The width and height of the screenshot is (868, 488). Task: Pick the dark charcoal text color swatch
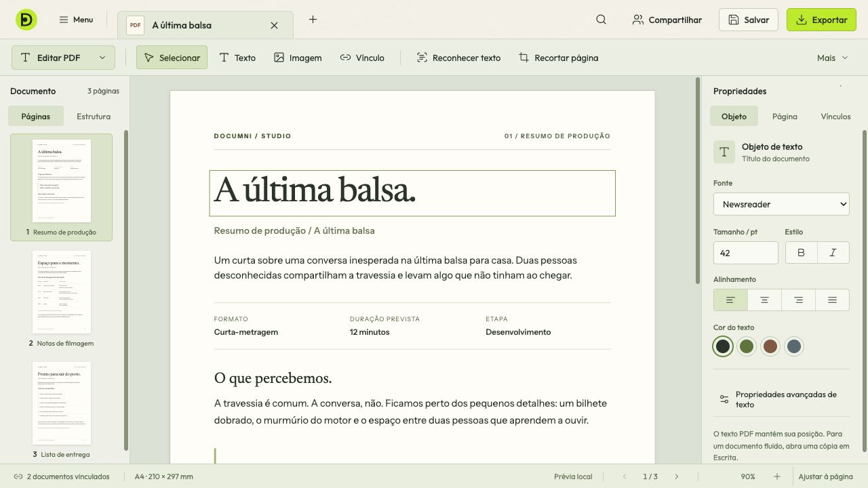coord(723,346)
